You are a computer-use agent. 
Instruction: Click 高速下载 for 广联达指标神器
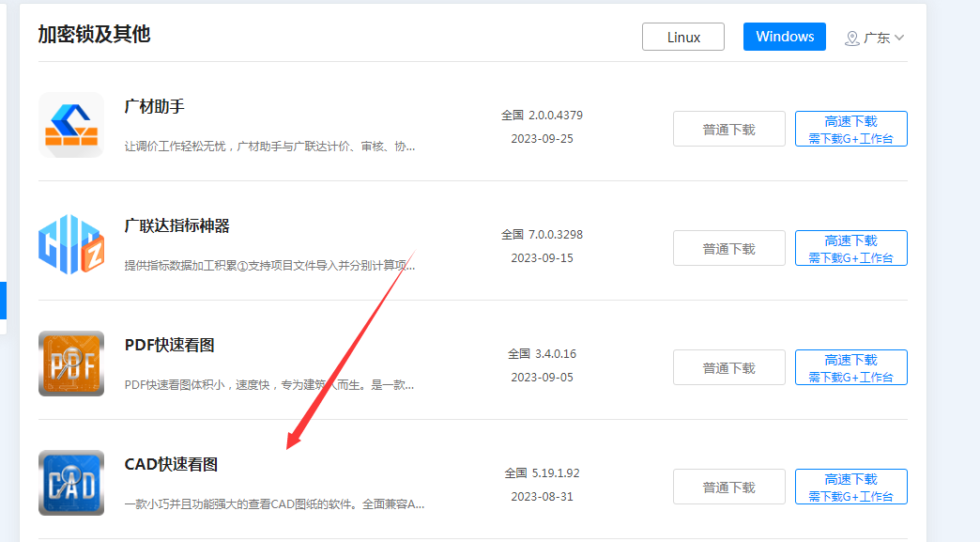click(x=851, y=248)
